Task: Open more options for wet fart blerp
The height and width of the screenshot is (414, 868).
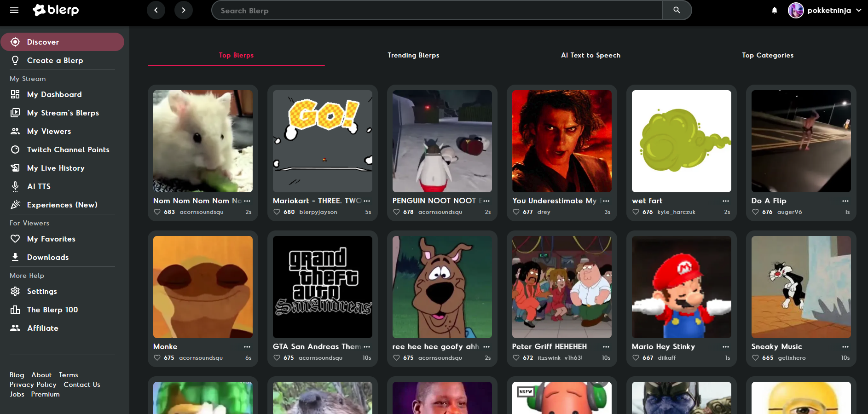Action: pyautogui.click(x=726, y=201)
